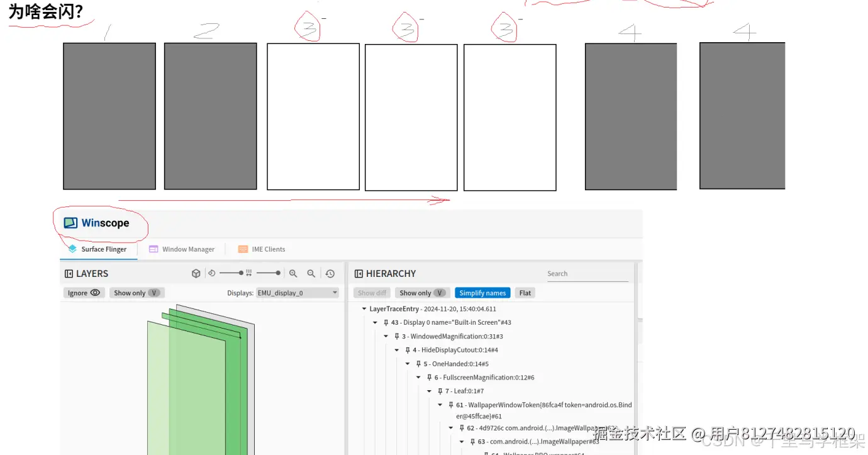Screen dimensions: 868x455
Task: Click the Winscope logo icon
Action: coord(69,222)
